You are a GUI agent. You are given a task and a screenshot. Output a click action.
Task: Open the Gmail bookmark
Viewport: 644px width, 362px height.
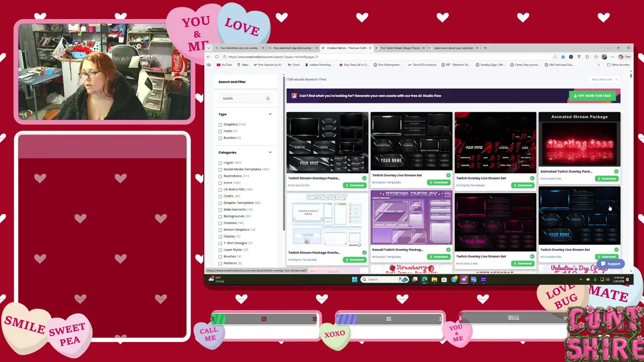[x=294, y=65]
